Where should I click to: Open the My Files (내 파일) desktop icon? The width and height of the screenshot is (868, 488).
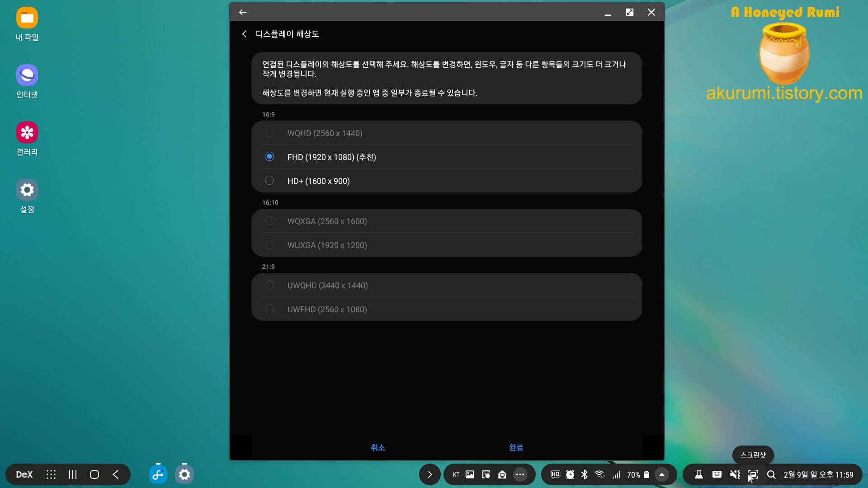[27, 18]
